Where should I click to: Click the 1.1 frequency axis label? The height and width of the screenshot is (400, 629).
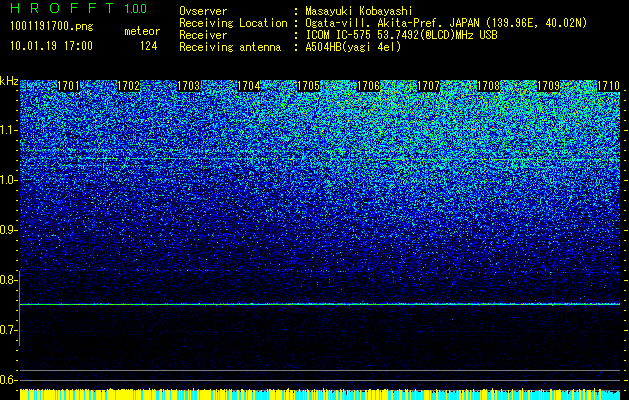8,130
